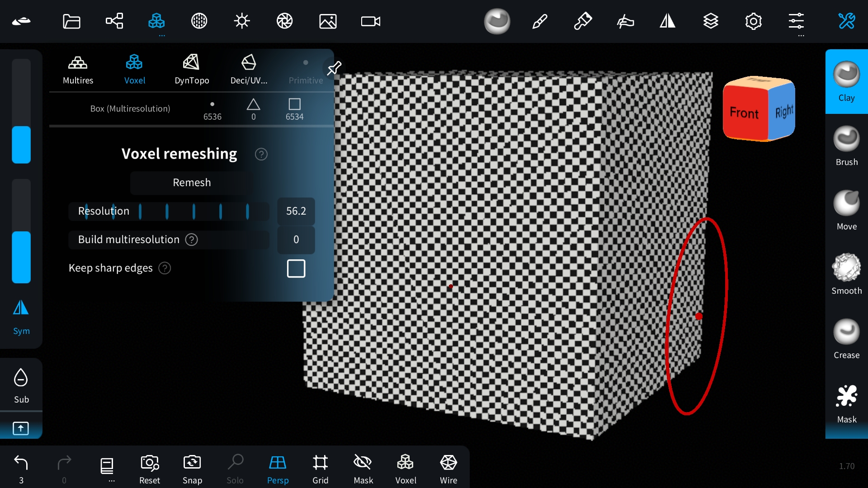Pin the Voxel remeshing panel
Image resolution: width=868 pixels, height=488 pixels.
pos(334,68)
